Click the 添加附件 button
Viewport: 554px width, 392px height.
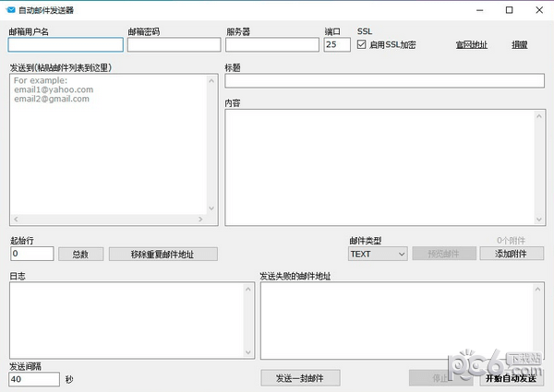(x=512, y=254)
